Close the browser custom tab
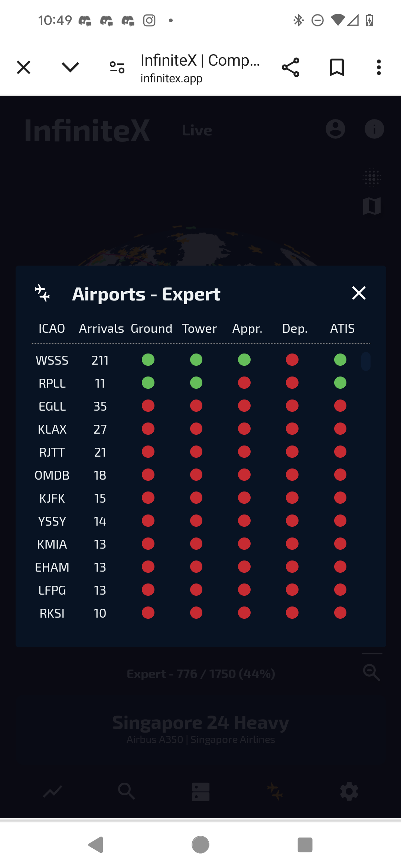 pyautogui.click(x=24, y=68)
